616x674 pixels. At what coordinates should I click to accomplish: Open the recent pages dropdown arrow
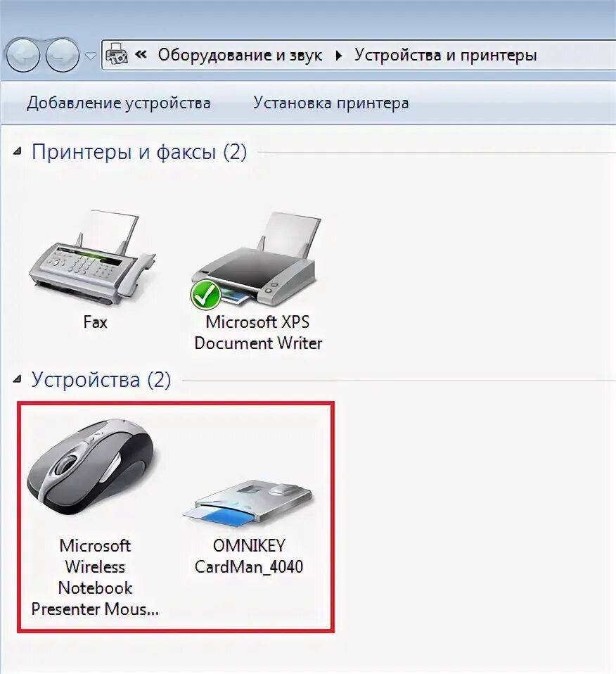[x=90, y=56]
